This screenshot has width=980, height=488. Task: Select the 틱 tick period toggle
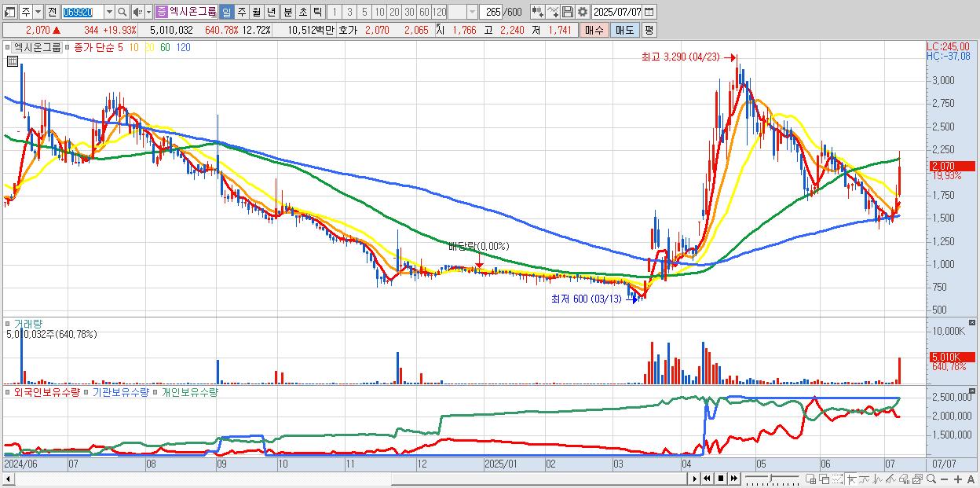point(317,12)
